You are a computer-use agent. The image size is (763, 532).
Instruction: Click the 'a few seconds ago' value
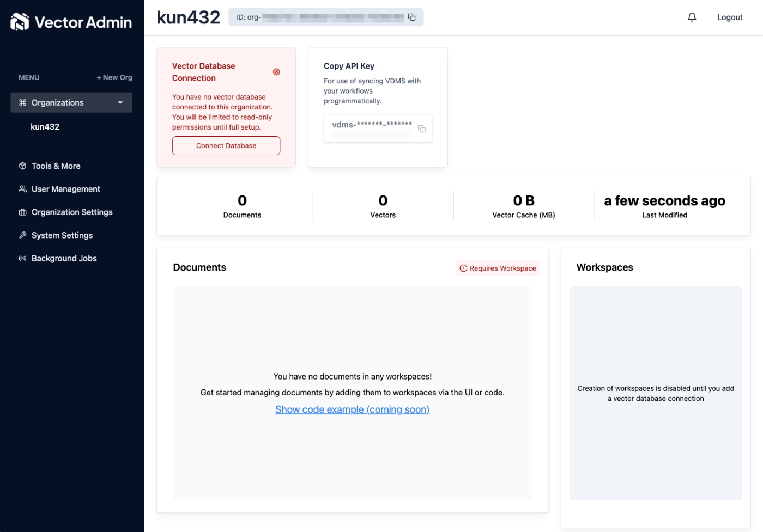click(665, 200)
